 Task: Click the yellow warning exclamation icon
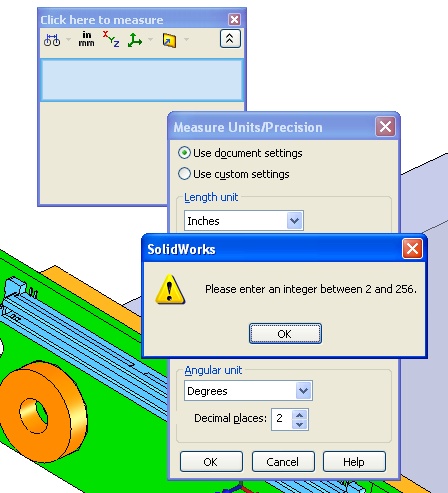coord(170,289)
